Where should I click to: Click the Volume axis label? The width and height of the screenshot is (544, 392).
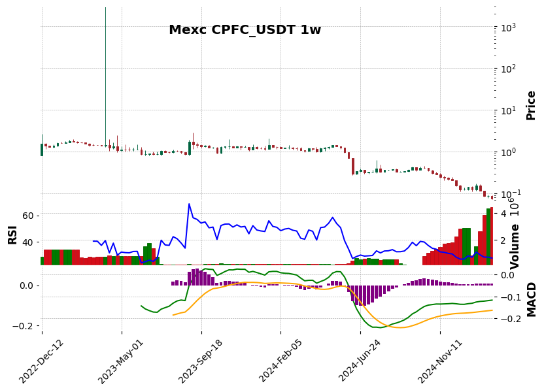pos(515,246)
